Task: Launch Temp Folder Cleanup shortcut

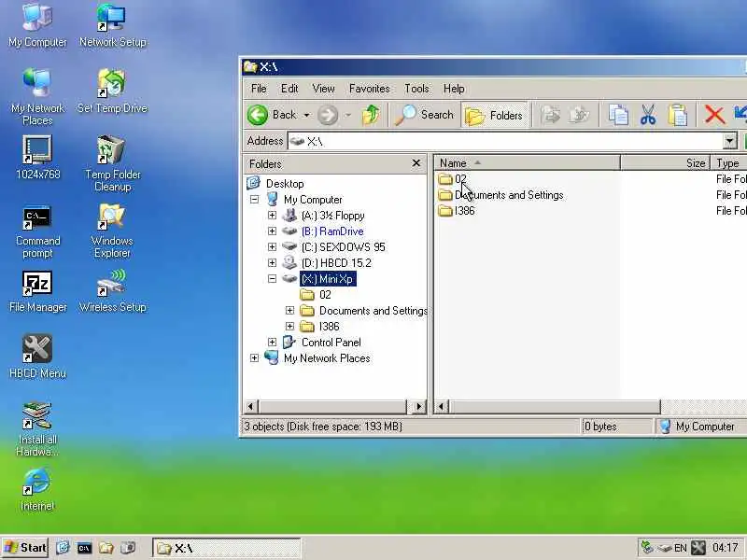Action: [112, 163]
